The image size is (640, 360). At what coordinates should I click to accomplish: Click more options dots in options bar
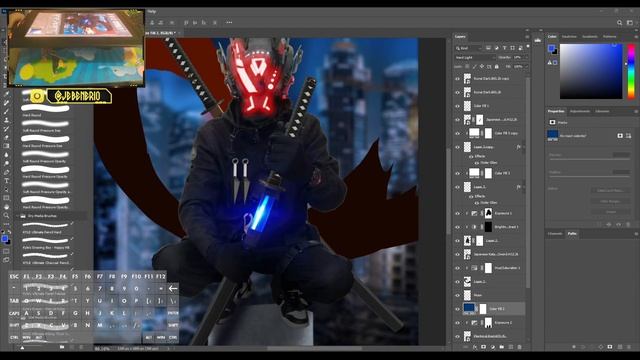point(229,23)
